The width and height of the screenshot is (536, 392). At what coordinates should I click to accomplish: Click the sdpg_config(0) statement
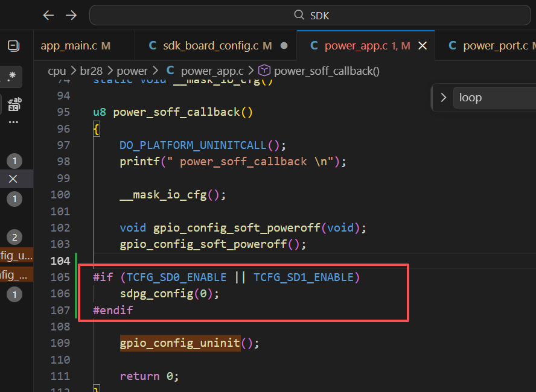point(169,294)
